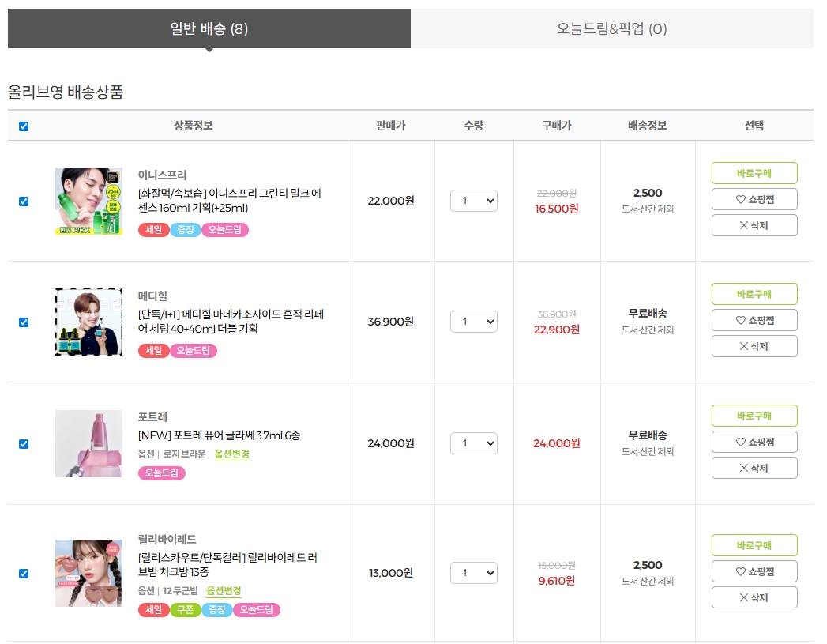Select the 일반 배송 (8) tab
Viewport: 827px width, 644px height.
tap(209, 29)
